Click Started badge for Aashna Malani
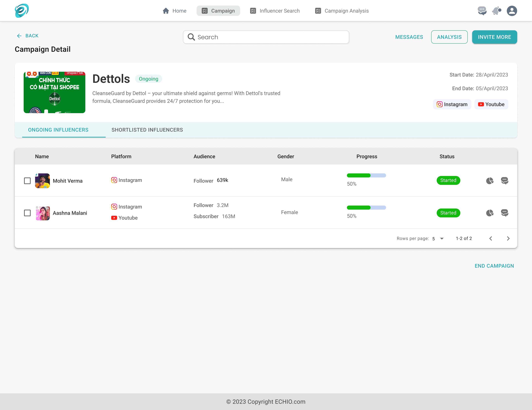The image size is (532, 410). [x=448, y=213]
